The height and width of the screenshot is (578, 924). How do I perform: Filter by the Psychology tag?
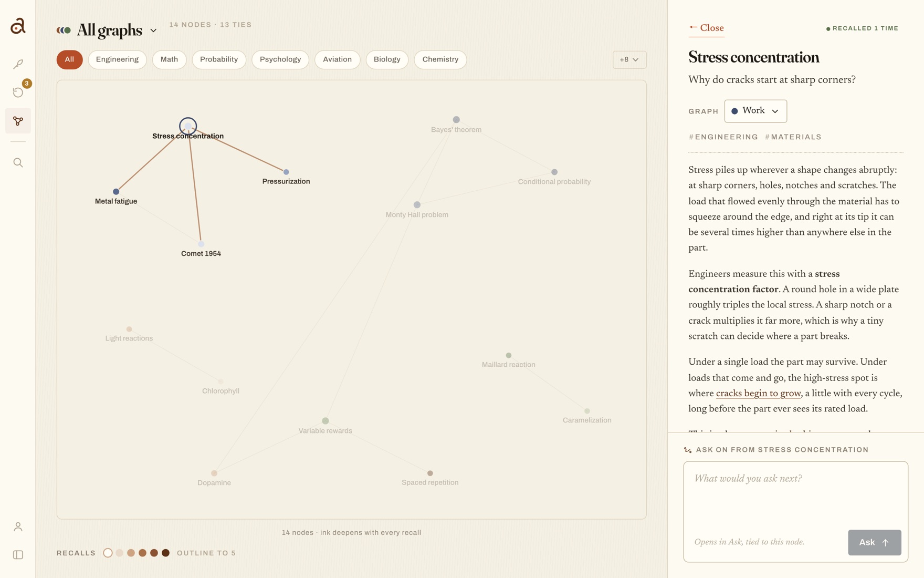coord(280,59)
